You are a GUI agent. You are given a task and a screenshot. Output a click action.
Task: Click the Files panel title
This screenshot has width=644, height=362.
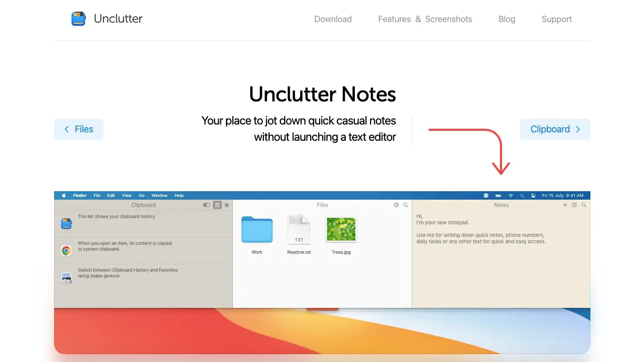pos(323,205)
